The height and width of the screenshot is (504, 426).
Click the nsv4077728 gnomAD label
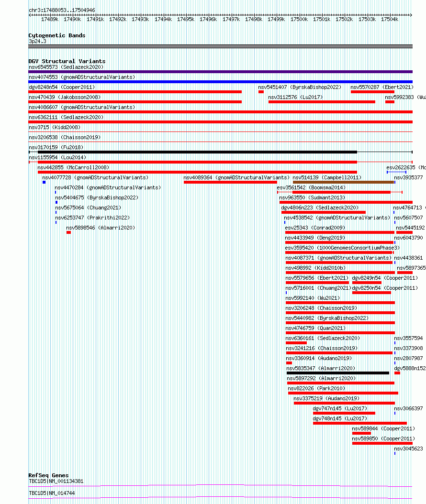[x=95, y=177]
